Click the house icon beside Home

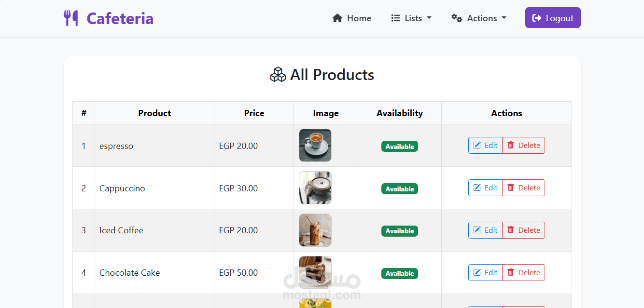tap(337, 18)
